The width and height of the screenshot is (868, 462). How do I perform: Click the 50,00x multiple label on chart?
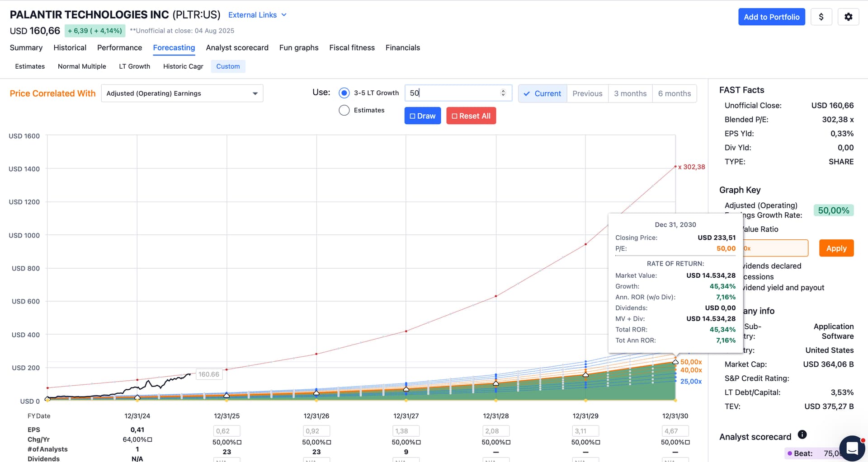[x=691, y=362]
